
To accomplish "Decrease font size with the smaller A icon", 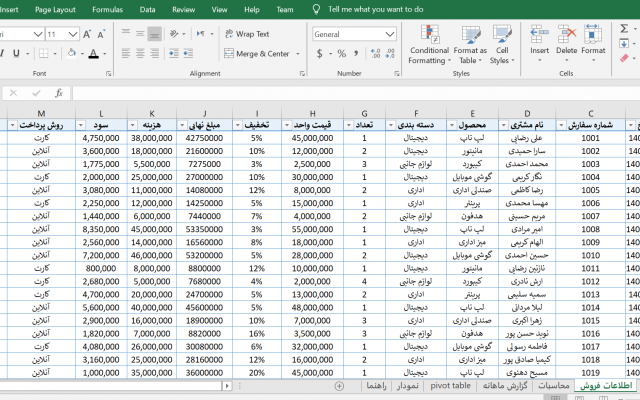I will point(101,34).
